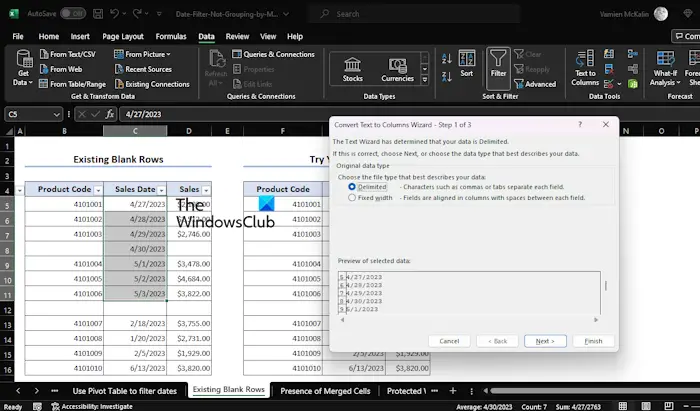Open Advanced filter options
The image size is (700, 411).
[x=535, y=84]
